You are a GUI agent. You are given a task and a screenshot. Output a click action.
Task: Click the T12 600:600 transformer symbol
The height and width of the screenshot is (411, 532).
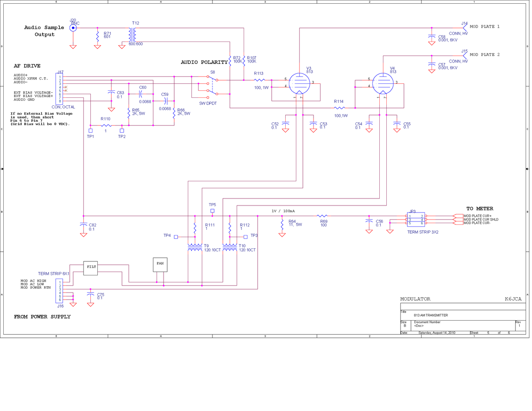pyautogui.click(x=133, y=34)
